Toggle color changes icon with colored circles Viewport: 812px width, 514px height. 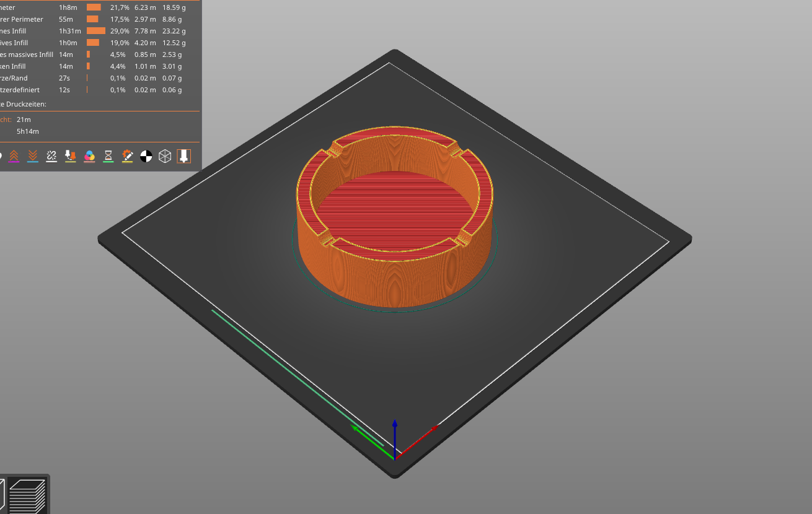tap(89, 156)
